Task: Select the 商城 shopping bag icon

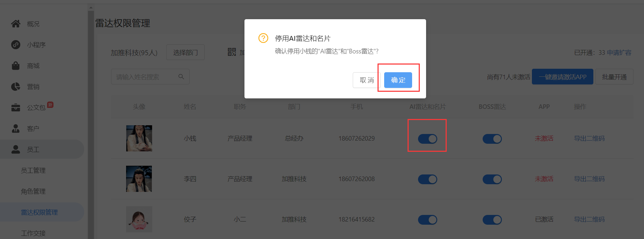Action: tap(16, 66)
